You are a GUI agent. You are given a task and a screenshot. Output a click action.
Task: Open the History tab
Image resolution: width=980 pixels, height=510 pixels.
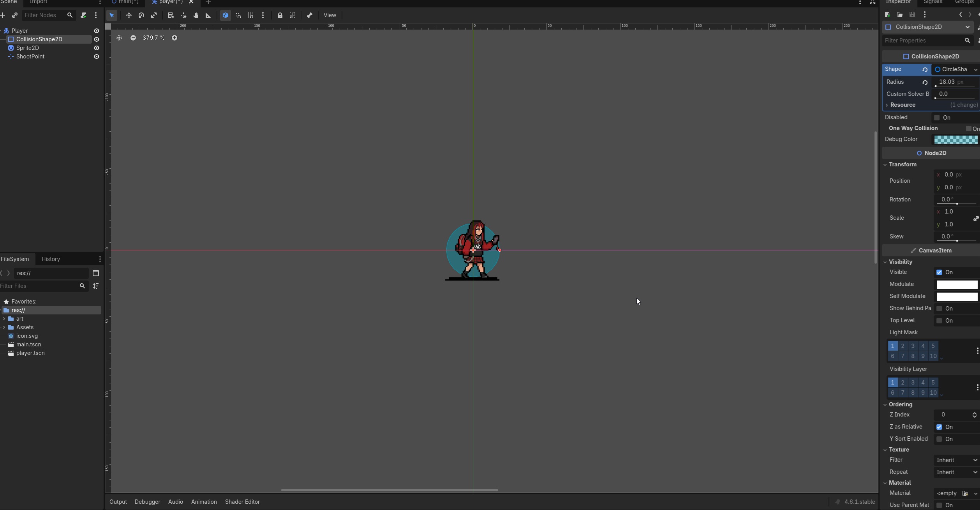(x=51, y=259)
